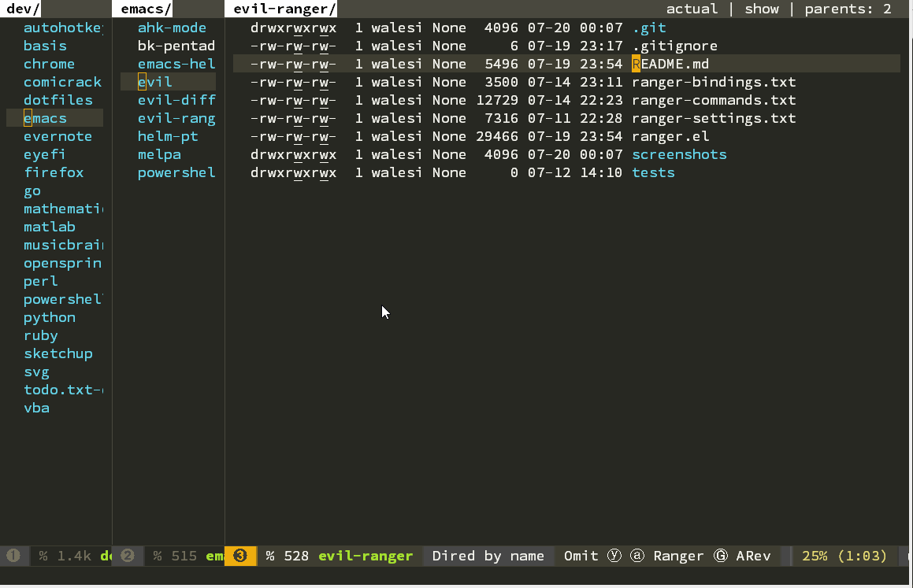
Task: Select firefox folder in dev pane
Action: coord(54,172)
